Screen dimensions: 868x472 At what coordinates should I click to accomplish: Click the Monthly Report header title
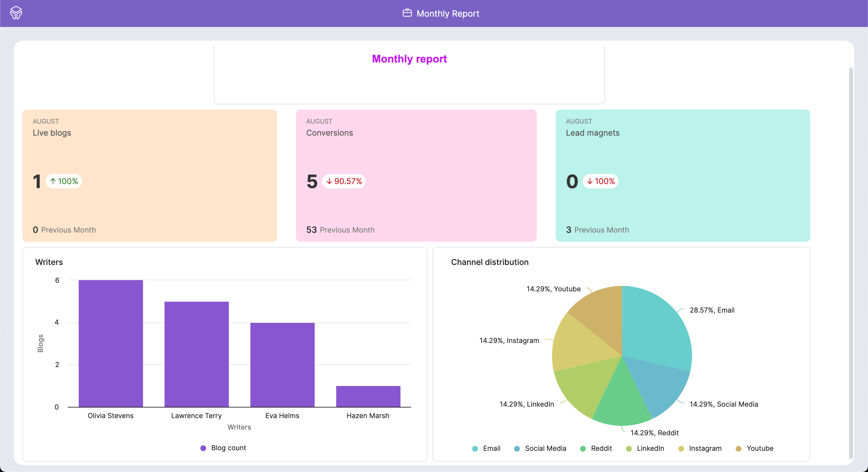click(x=447, y=13)
